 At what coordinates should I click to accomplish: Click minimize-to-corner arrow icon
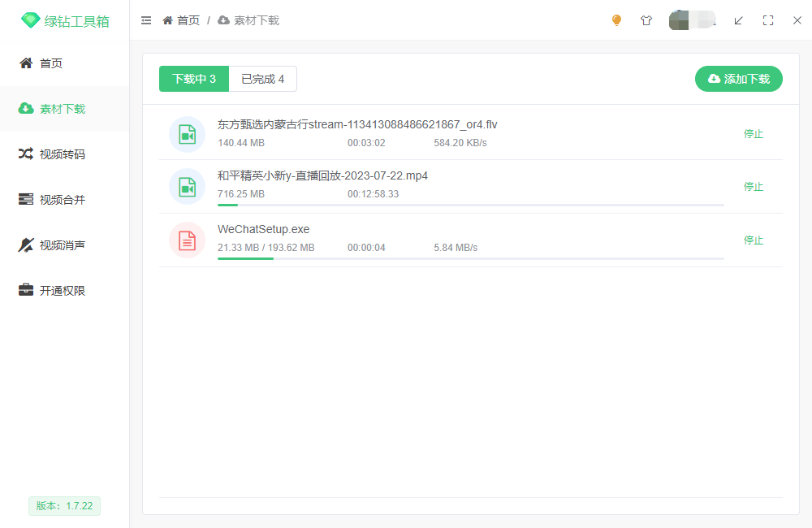click(738, 20)
